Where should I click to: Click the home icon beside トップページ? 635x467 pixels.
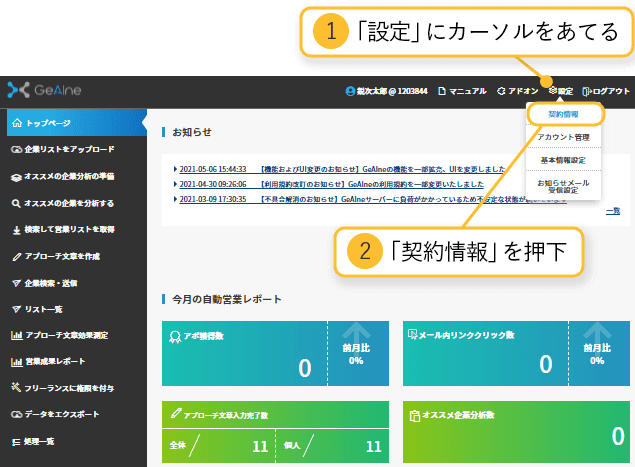pyautogui.click(x=17, y=123)
